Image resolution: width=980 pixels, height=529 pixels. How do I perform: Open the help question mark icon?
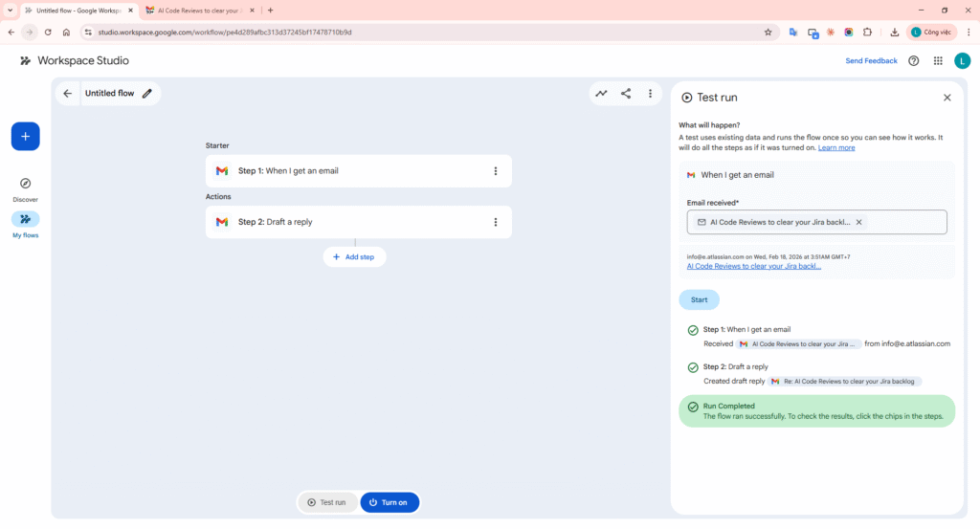click(913, 61)
